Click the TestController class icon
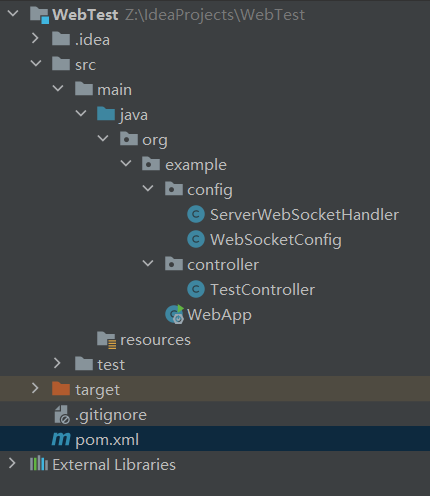Viewport: 430px width, 496px height. (196, 289)
